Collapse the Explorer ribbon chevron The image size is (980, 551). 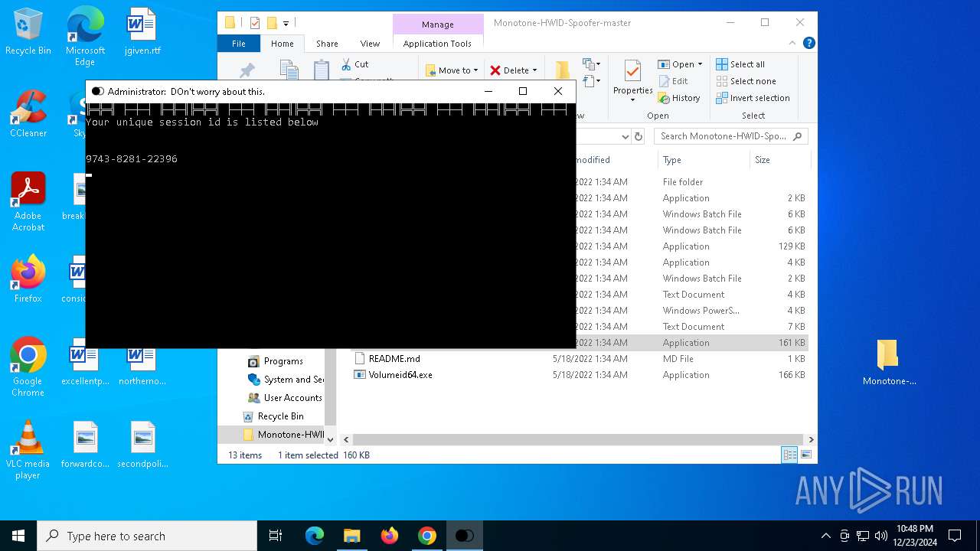[792, 44]
